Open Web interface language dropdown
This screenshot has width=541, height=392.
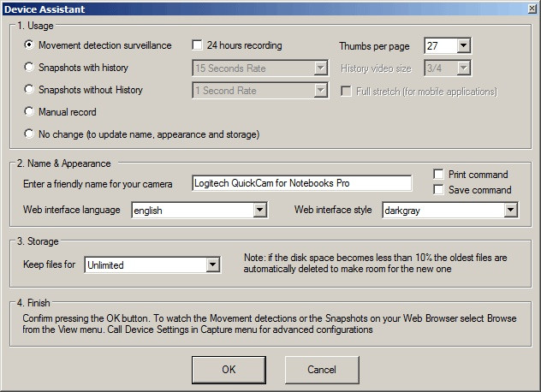(260, 210)
